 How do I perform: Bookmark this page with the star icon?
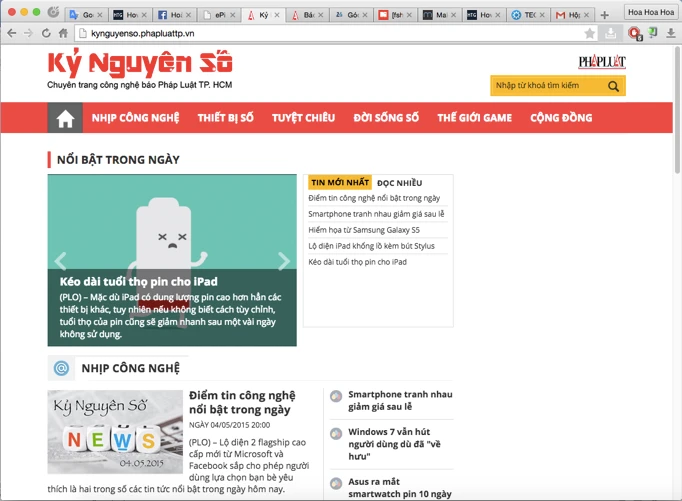[x=590, y=33]
